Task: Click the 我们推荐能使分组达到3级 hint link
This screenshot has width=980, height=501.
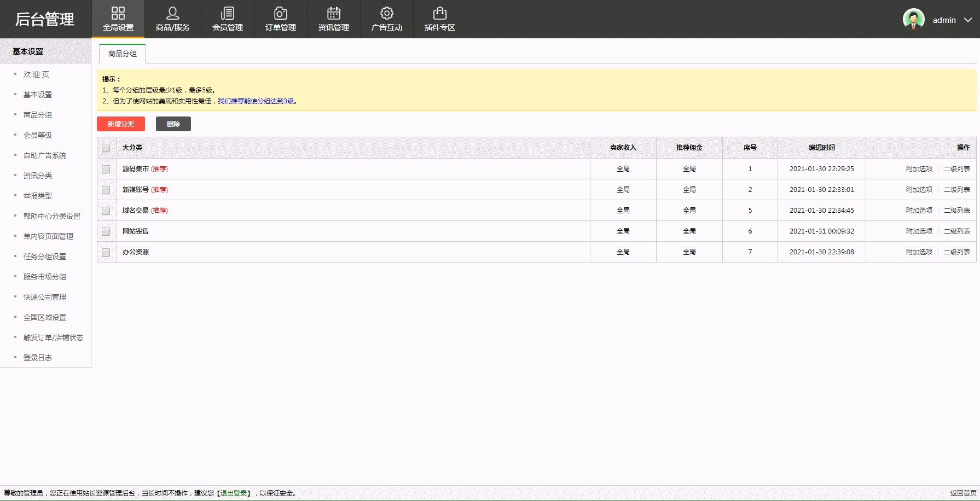Action: coord(256,101)
